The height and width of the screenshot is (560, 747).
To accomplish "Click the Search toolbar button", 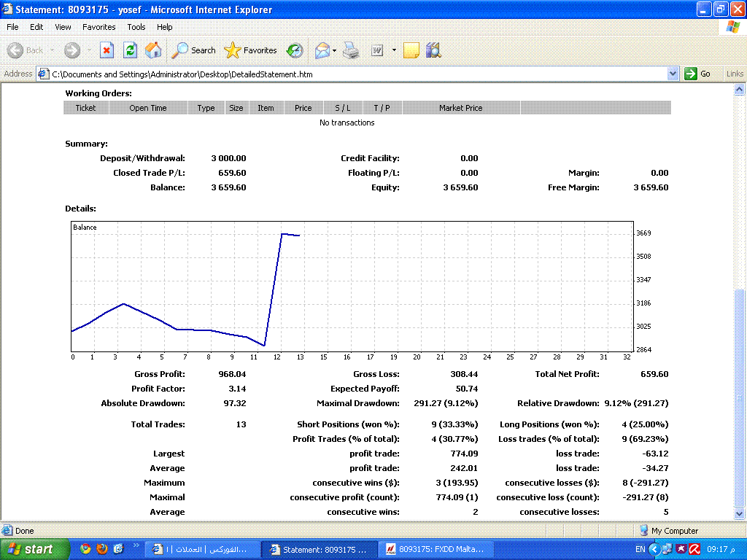I will coord(194,50).
